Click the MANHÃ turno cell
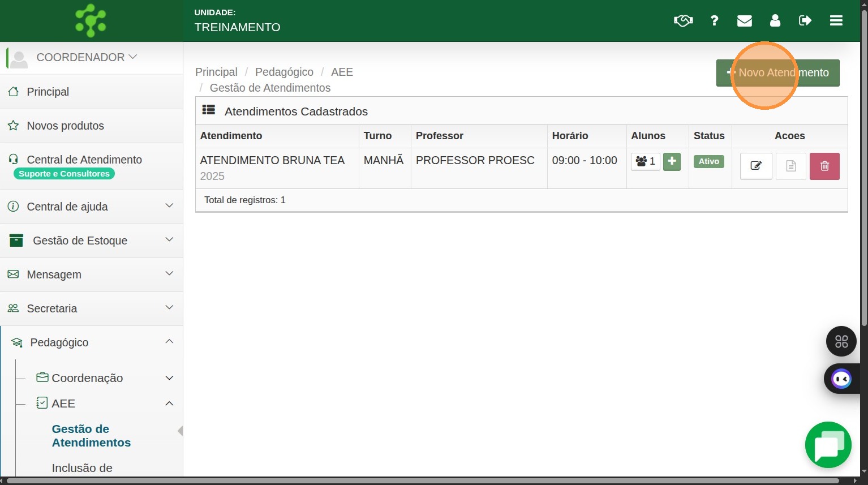This screenshot has width=868, height=485. pos(385,168)
